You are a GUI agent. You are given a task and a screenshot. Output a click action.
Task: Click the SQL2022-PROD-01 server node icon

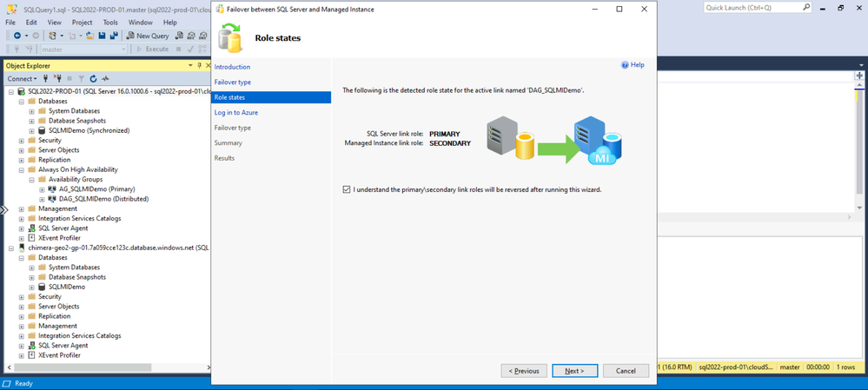pos(22,91)
